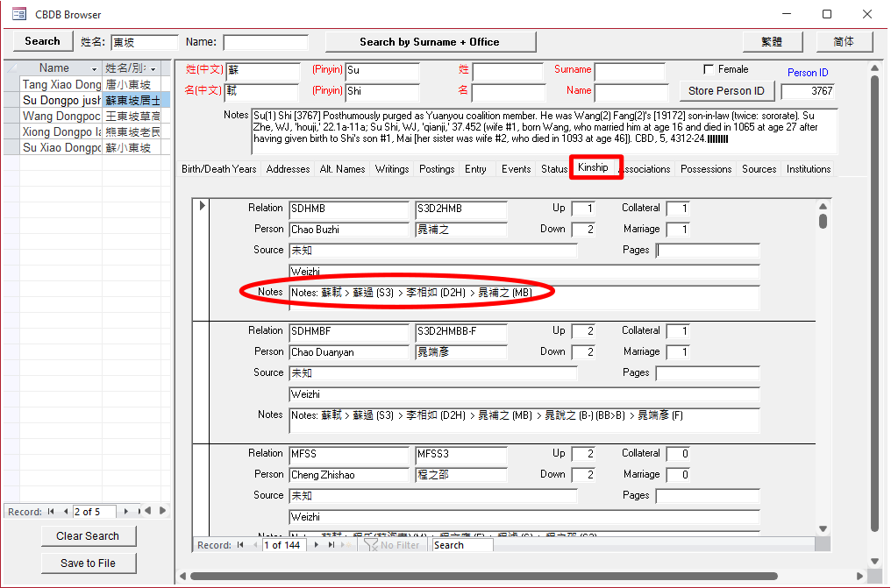Go to first record in kinship navigator
Image resolution: width=891 pixels, height=588 pixels.
coord(239,545)
